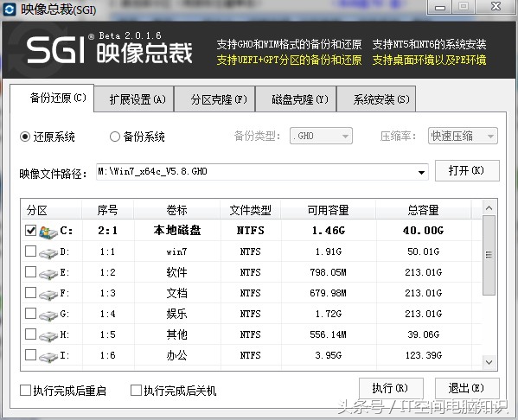Uncheck the C: partition checkbox
The height and width of the screenshot is (420, 518).
31,230
